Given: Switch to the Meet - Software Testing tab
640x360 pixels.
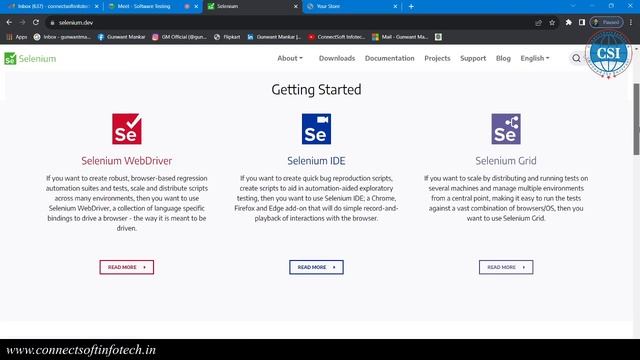Looking at the screenshot, I should (x=152, y=7).
